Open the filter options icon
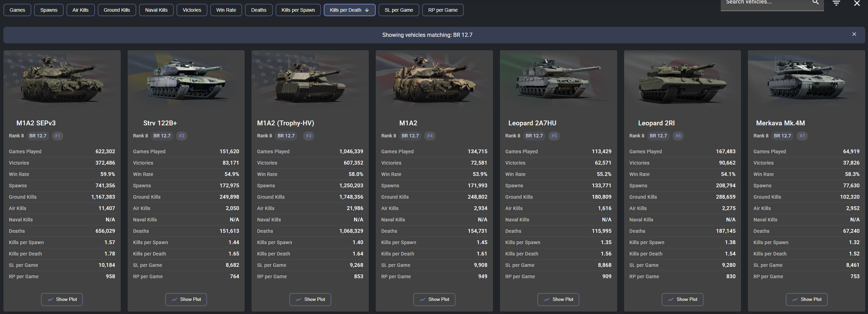This screenshot has width=868, height=314. coord(836,3)
